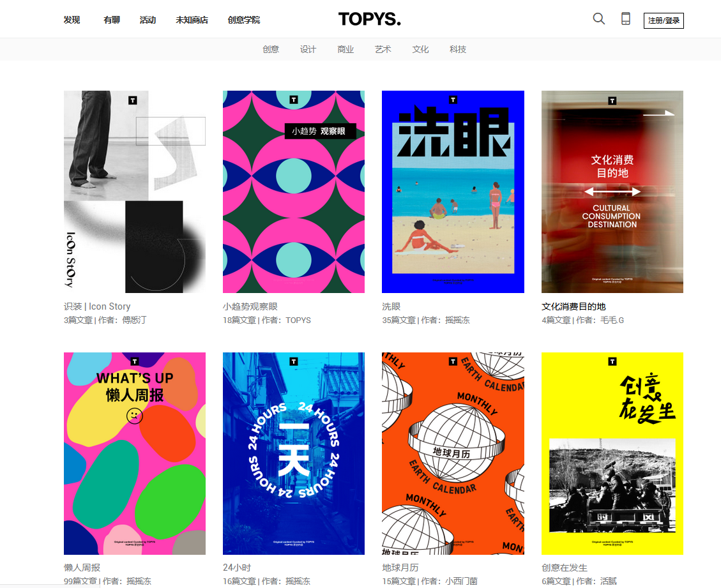
Task: Open the Icon Story cover thumbnail
Action: point(135,192)
